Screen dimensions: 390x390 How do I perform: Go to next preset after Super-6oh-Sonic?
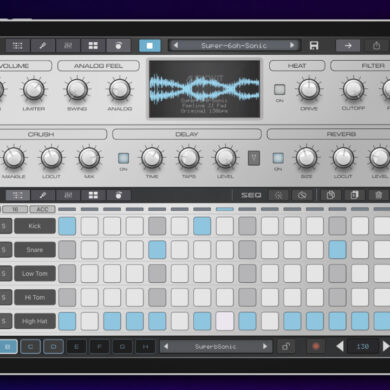292,45
